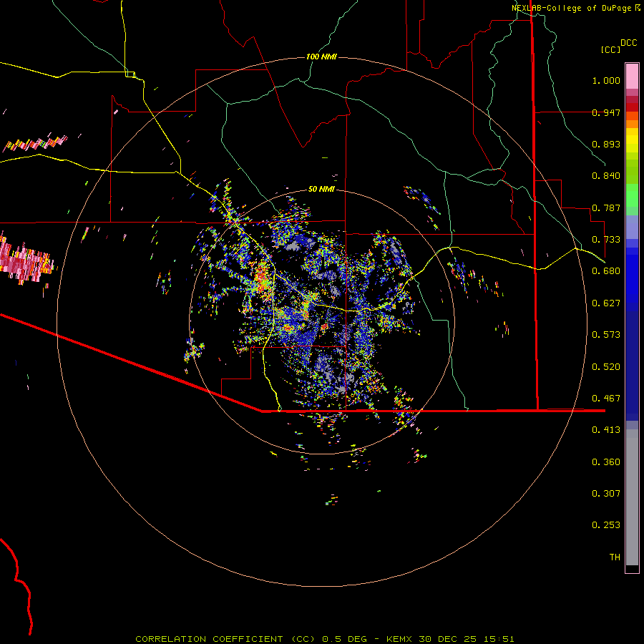The width and height of the screenshot is (644, 644).
Task: Click the 0.893 scale value
Action: [606, 144]
